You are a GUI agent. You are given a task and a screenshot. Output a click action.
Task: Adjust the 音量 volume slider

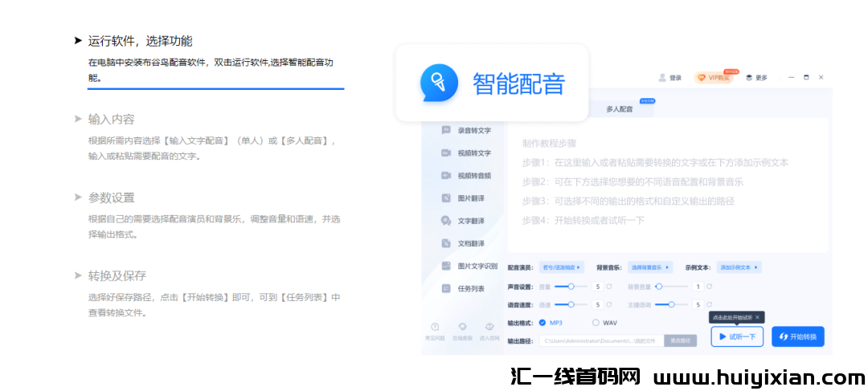[570, 287]
